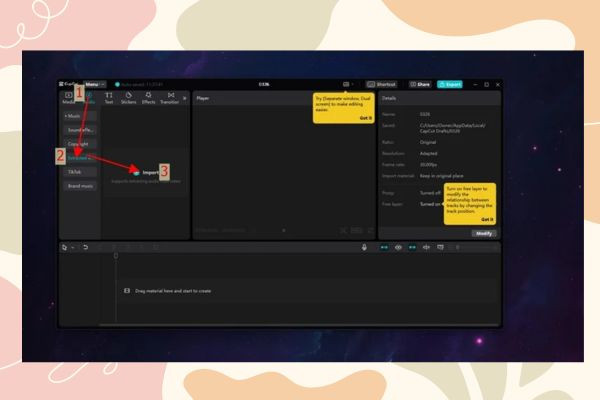Select the Sound effects category
600x400 pixels.
coord(80,130)
